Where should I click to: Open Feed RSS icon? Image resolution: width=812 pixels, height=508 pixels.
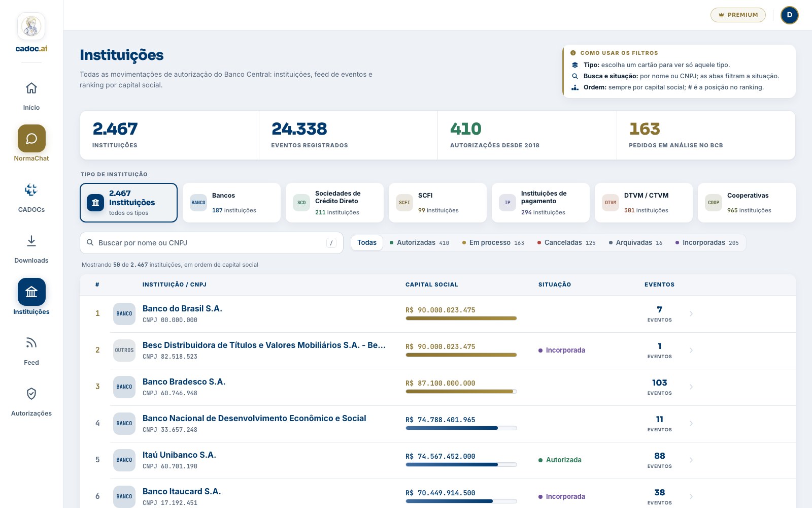click(31, 343)
